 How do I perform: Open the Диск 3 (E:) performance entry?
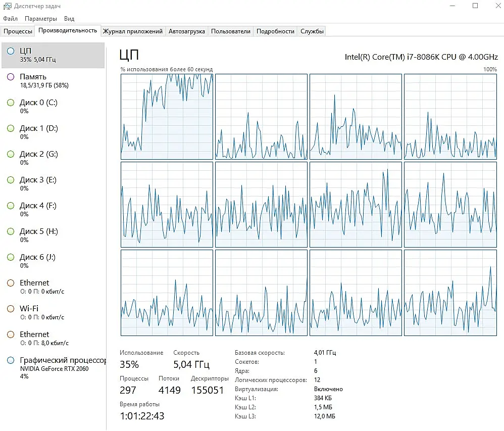click(53, 183)
